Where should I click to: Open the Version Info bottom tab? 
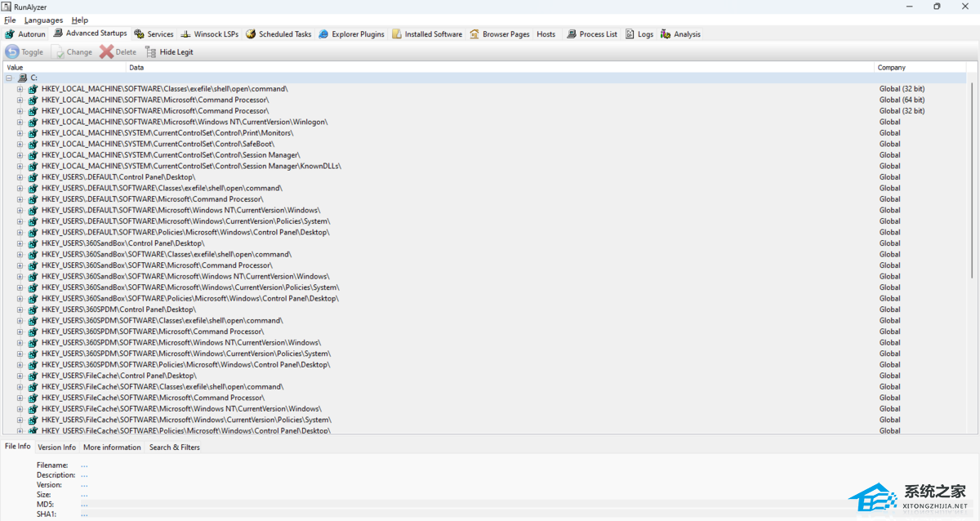[x=57, y=448]
